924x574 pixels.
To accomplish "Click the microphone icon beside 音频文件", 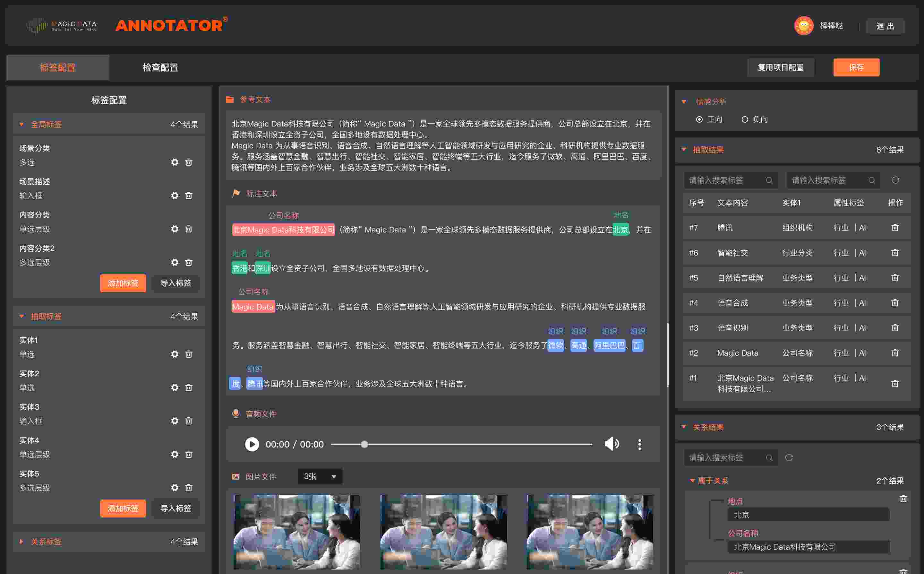I will (236, 413).
